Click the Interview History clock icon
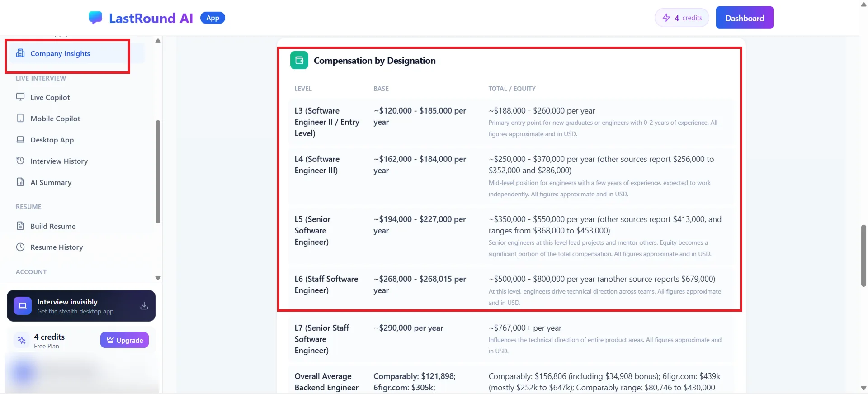The height and width of the screenshot is (394, 868). (20, 161)
